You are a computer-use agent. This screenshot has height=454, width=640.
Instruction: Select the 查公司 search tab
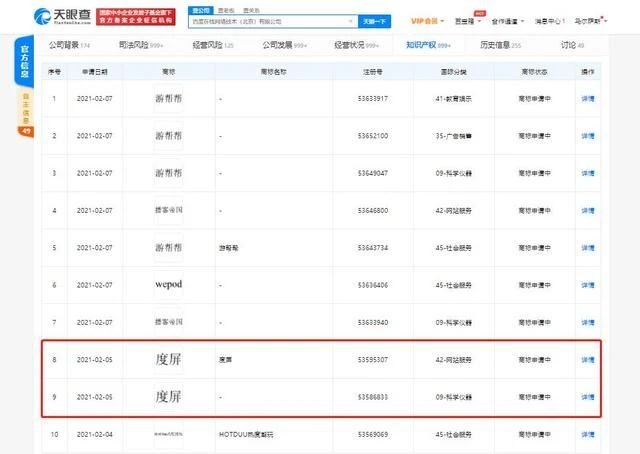(200, 10)
